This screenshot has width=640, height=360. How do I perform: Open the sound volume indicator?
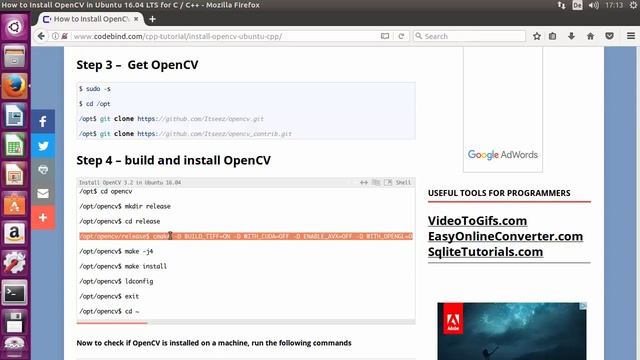pos(593,5)
